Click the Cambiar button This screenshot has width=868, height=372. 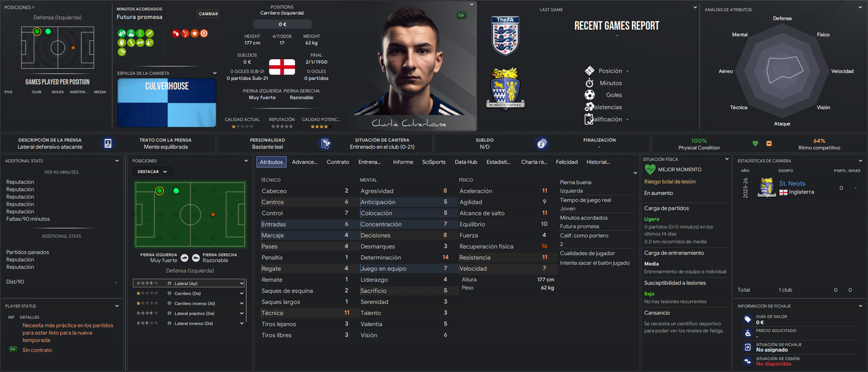point(208,14)
